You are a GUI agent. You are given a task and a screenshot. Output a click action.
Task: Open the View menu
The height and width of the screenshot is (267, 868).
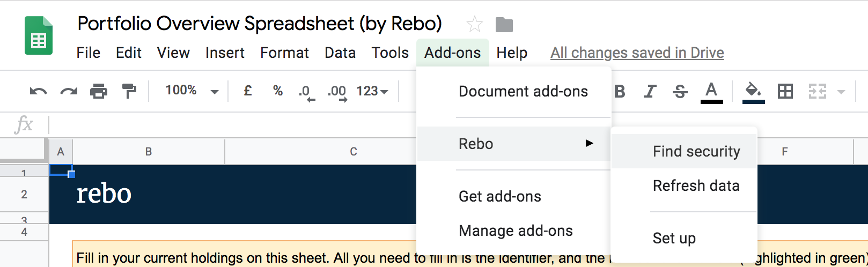tap(173, 53)
